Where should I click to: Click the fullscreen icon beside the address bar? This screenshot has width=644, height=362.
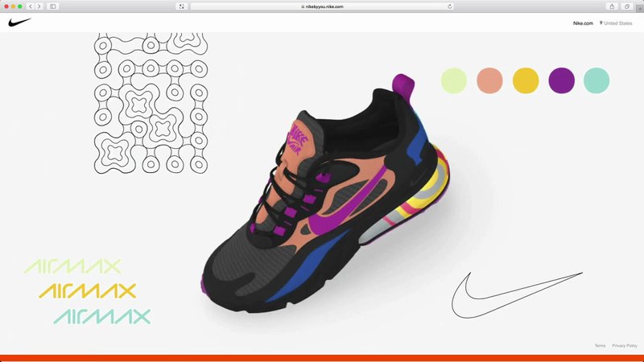click(x=182, y=6)
